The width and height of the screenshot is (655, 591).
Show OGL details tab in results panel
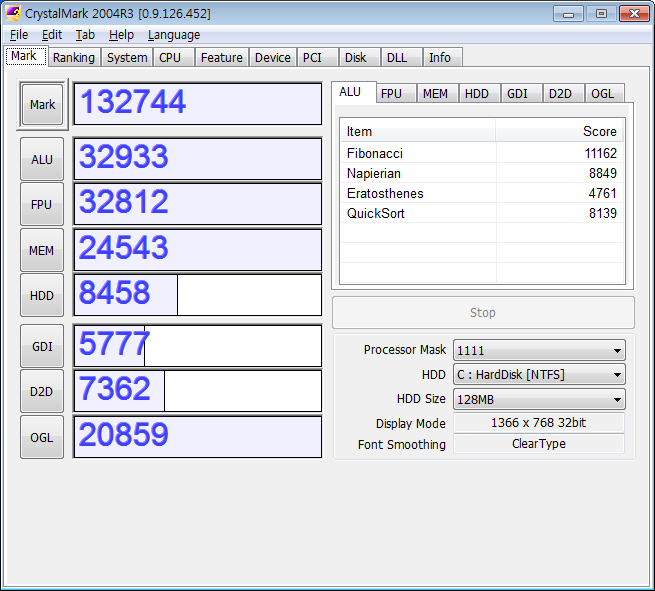pos(604,94)
